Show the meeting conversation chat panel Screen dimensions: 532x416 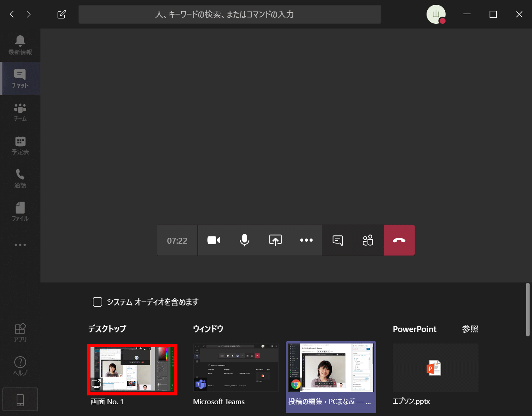[x=337, y=240]
